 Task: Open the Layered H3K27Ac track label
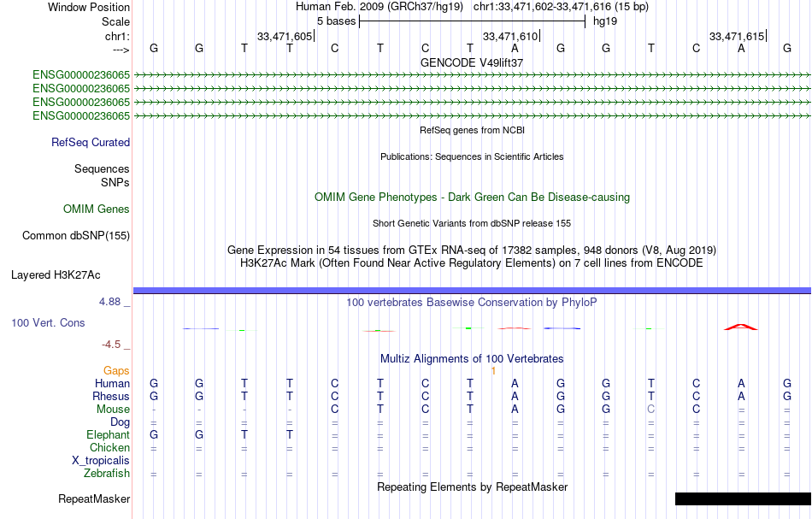56,275
